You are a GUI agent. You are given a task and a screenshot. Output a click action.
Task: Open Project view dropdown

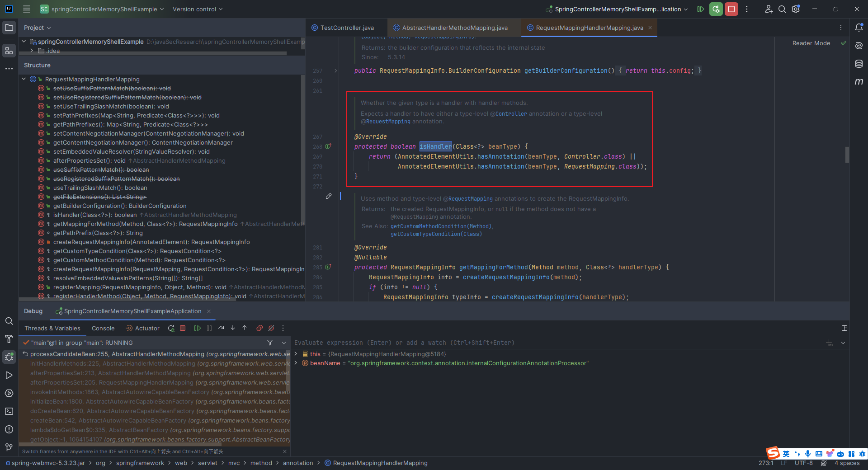[x=38, y=28]
